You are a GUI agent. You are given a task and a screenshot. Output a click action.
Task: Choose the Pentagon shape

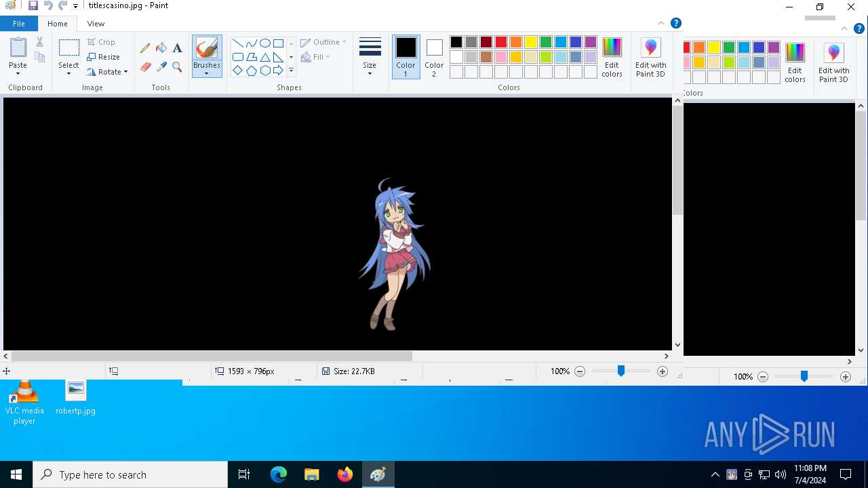(x=252, y=70)
